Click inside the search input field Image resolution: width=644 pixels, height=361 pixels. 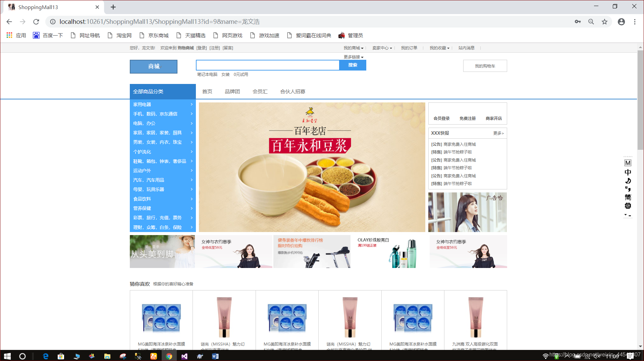[267, 65]
